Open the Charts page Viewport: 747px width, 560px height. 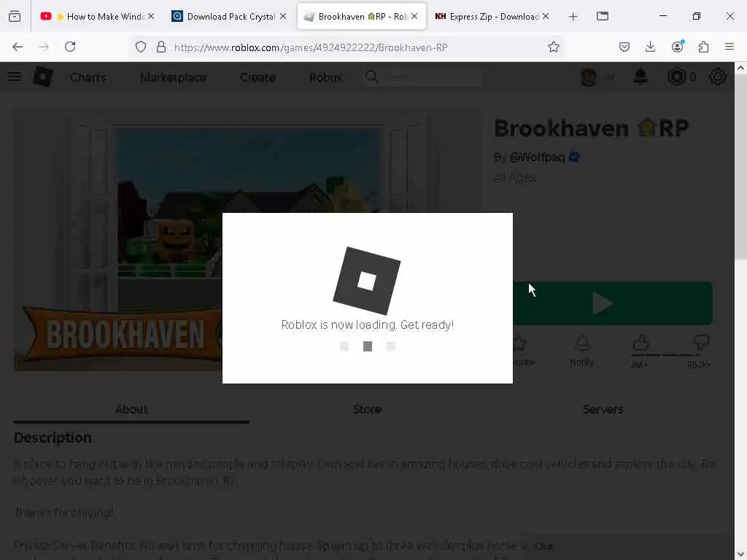[88, 77]
